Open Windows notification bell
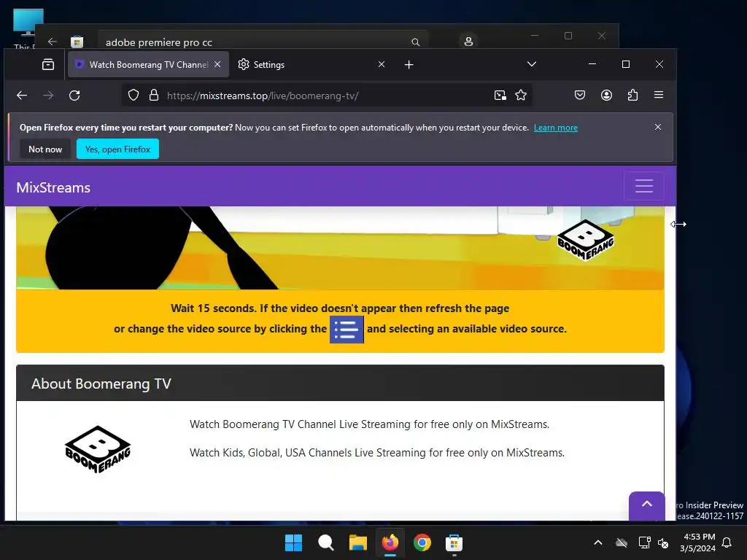This screenshot has height=560, width=747. [x=727, y=542]
